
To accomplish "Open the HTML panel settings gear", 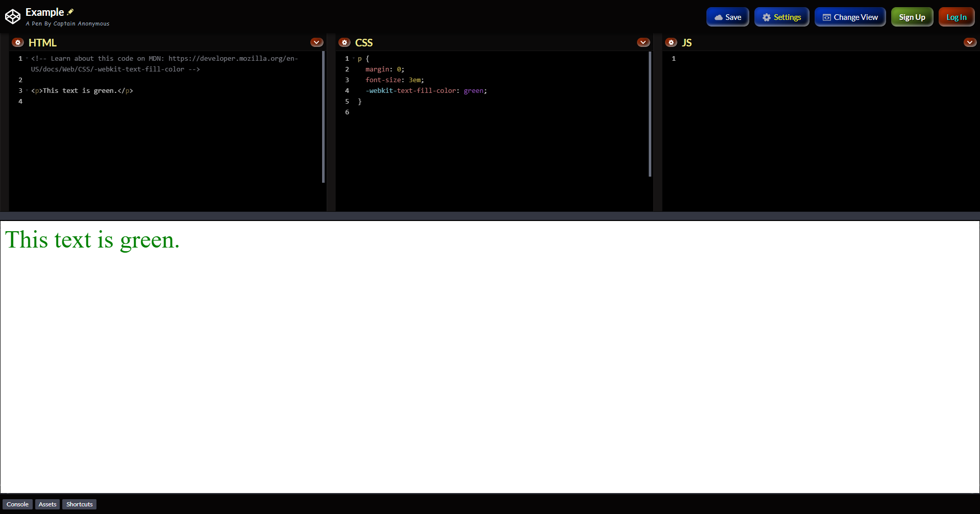I will [18, 42].
